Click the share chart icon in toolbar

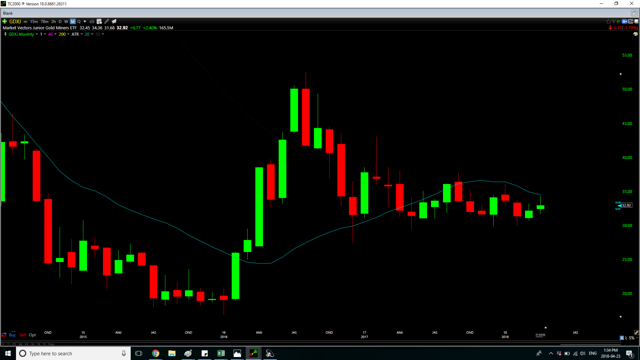point(114,21)
